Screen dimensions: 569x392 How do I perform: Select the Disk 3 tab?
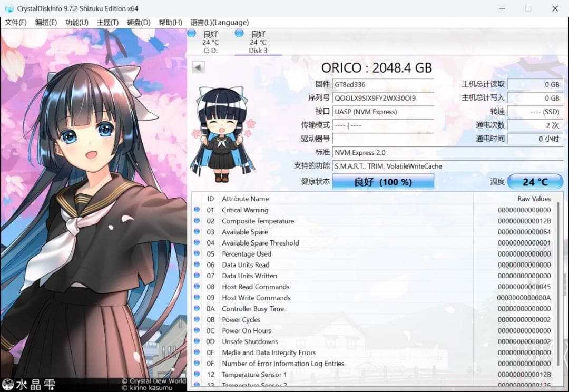[x=258, y=42]
